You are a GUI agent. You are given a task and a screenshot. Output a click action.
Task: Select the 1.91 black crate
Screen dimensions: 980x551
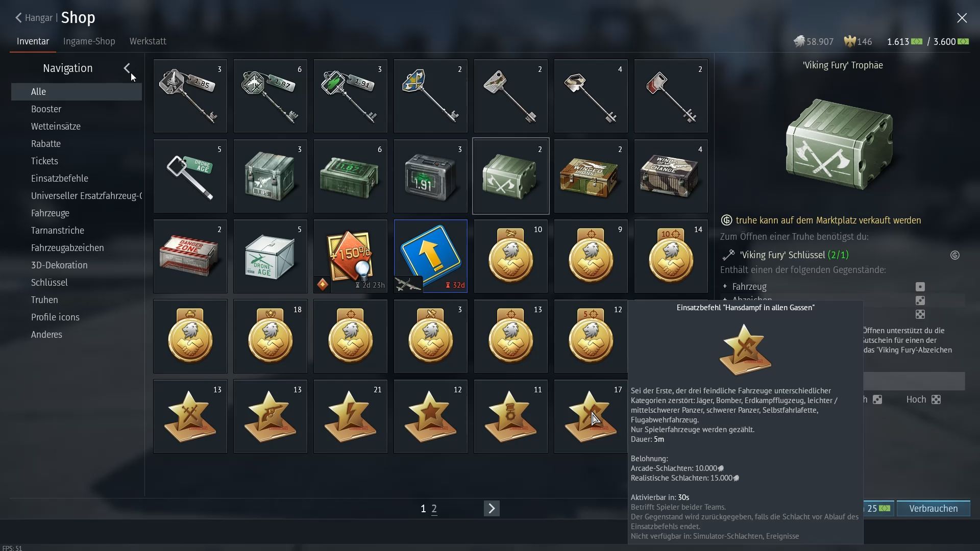[430, 176]
